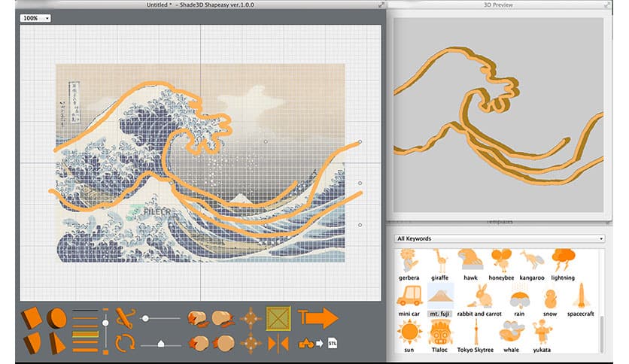Adjust the upper horizontal slider knob
629x364 pixels.
145,318
